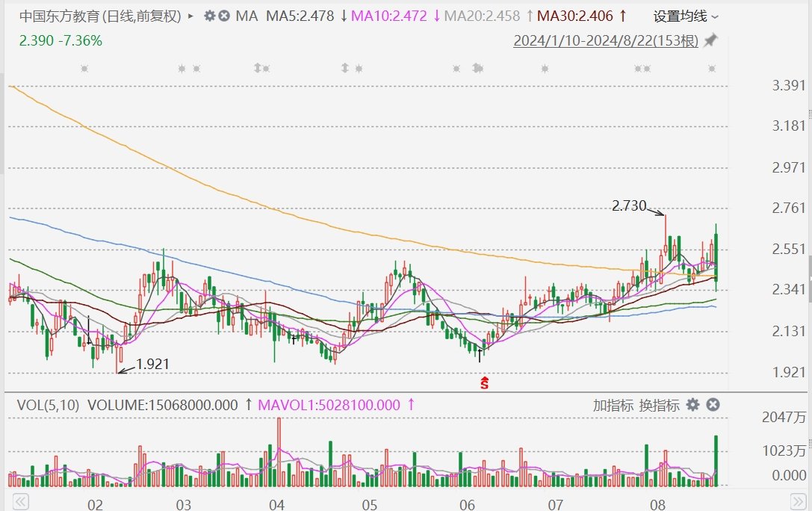Click the red S signal marker below the chart
Screen dimensions: 812x511
coord(484,383)
